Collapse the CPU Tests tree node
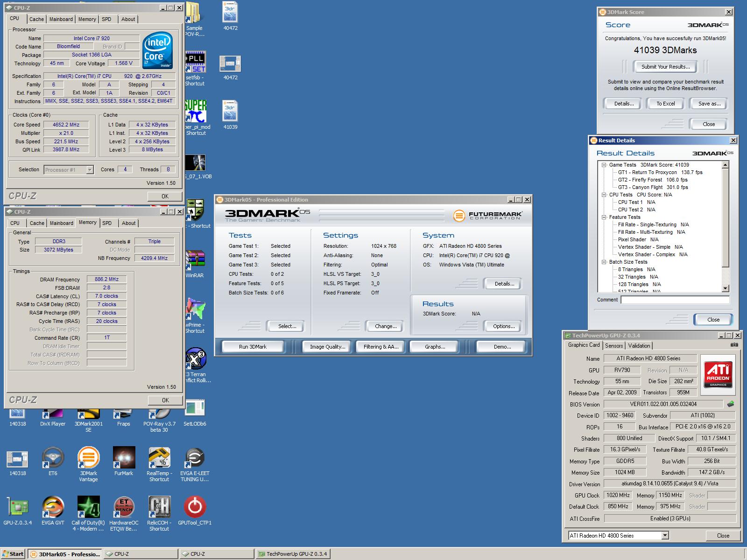Image resolution: width=747 pixels, height=560 pixels. [604, 195]
